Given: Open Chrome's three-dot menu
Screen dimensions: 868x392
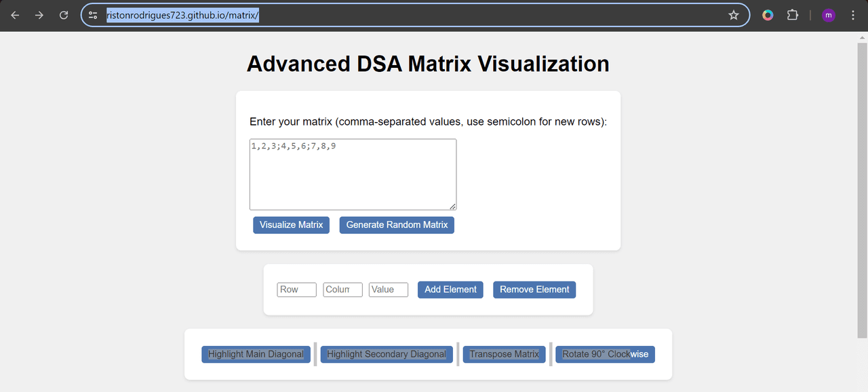Looking at the screenshot, I should tap(852, 15).
